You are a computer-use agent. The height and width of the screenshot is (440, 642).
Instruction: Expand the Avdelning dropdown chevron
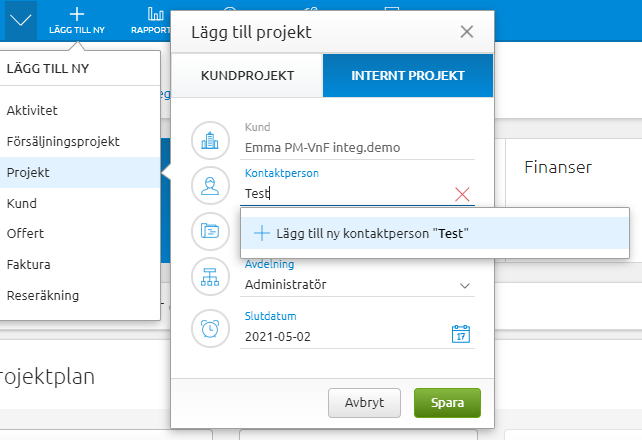[x=464, y=285]
